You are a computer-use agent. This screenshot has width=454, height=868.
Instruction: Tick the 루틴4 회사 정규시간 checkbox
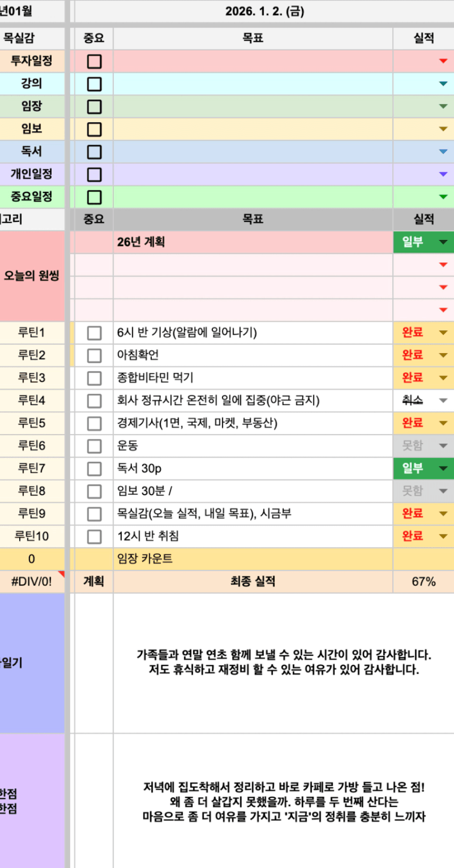coord(94,400)
